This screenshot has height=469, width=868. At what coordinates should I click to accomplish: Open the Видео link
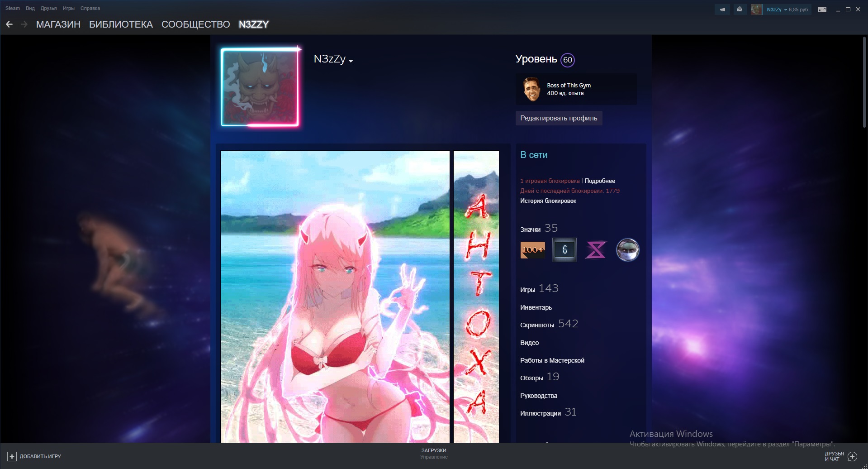[530, 343]
